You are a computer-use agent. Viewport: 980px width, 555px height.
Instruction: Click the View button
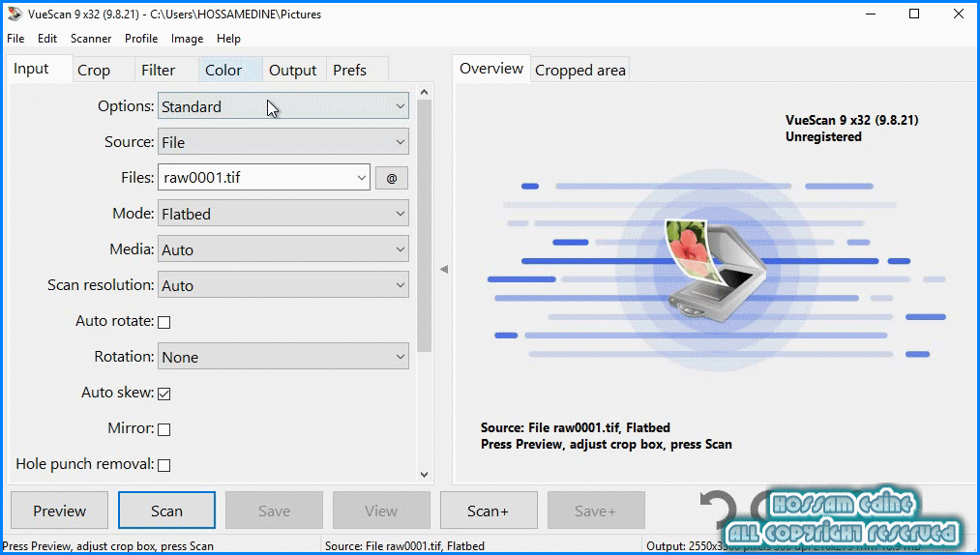pos(381,511)
